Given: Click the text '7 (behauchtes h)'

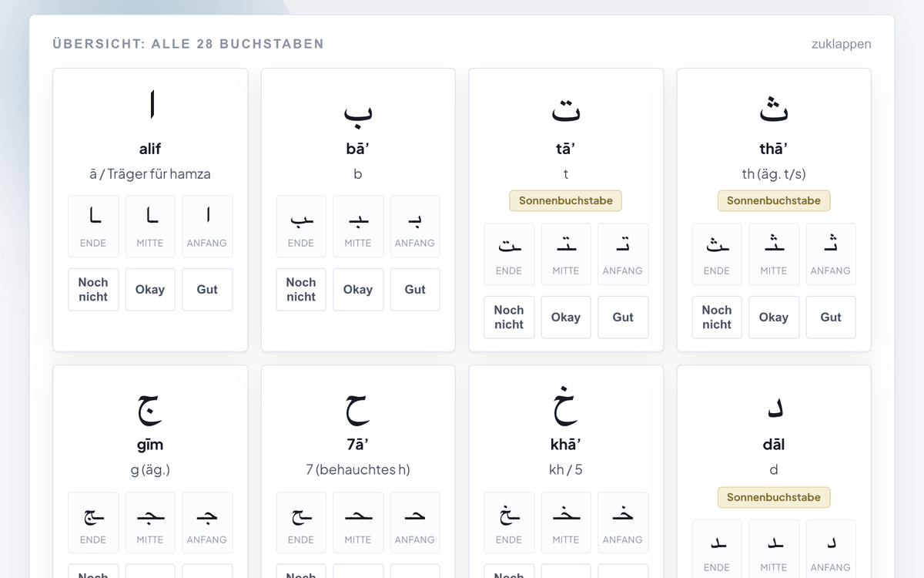Looking at the screenshot, I should pos(358,469).
